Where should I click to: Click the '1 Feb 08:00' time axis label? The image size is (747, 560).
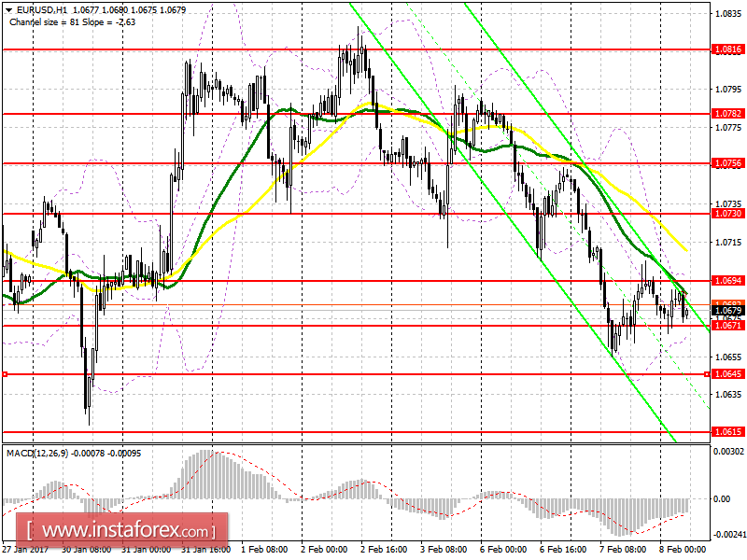click(x=264, y=550)
